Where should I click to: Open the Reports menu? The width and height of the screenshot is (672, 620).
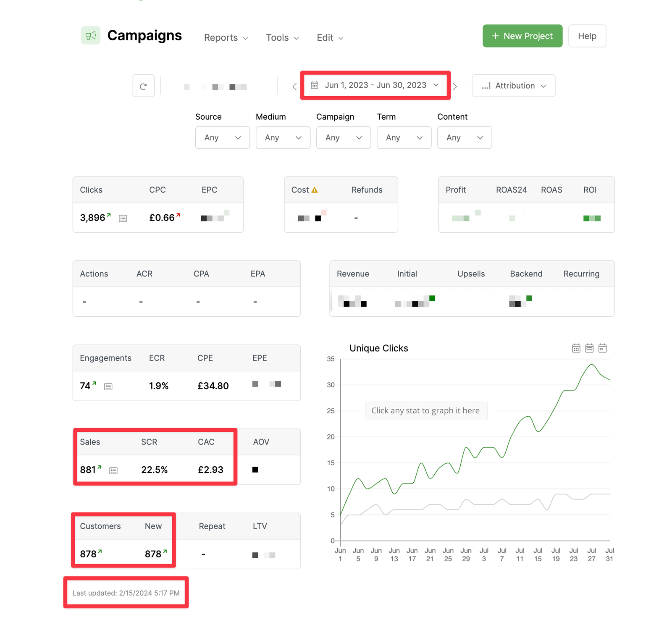point(226,38)
